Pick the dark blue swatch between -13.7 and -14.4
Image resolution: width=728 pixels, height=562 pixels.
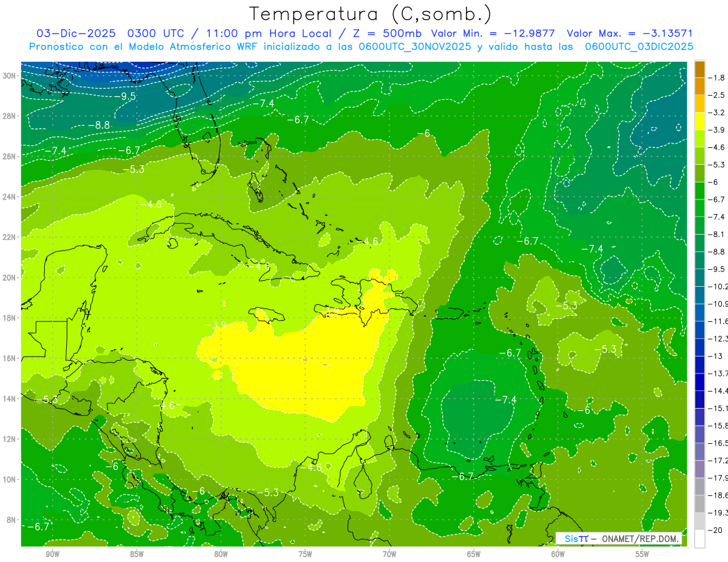point(699,382)
